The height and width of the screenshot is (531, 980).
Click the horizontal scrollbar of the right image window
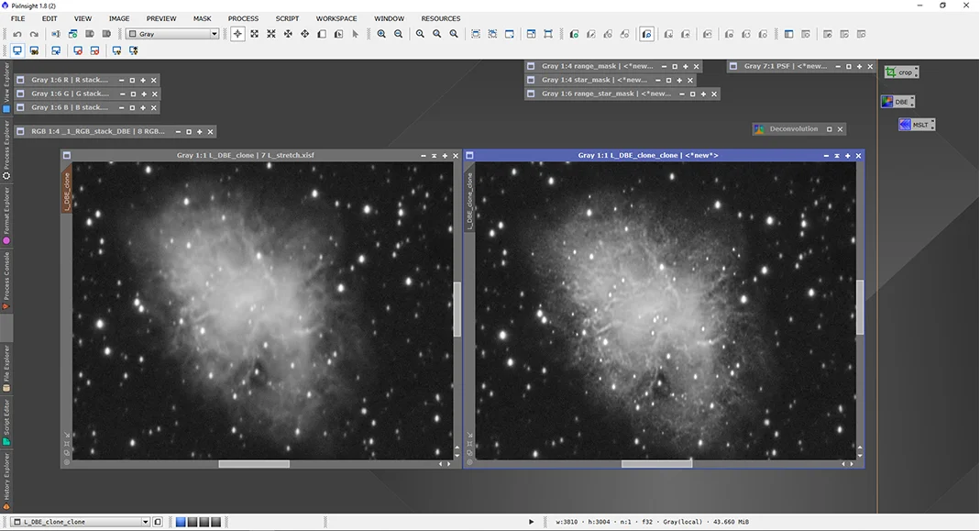(656, 462)
